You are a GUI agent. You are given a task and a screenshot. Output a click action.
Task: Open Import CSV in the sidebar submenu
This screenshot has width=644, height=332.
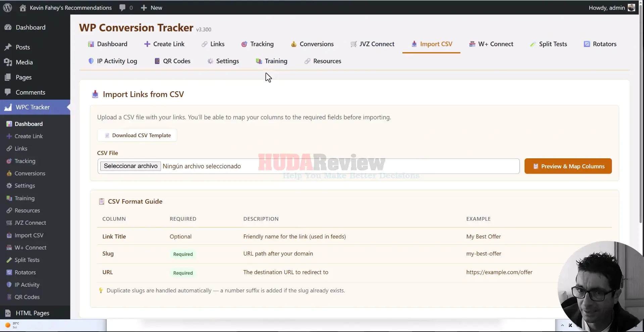pyautogui.click(x=29, y=235)
